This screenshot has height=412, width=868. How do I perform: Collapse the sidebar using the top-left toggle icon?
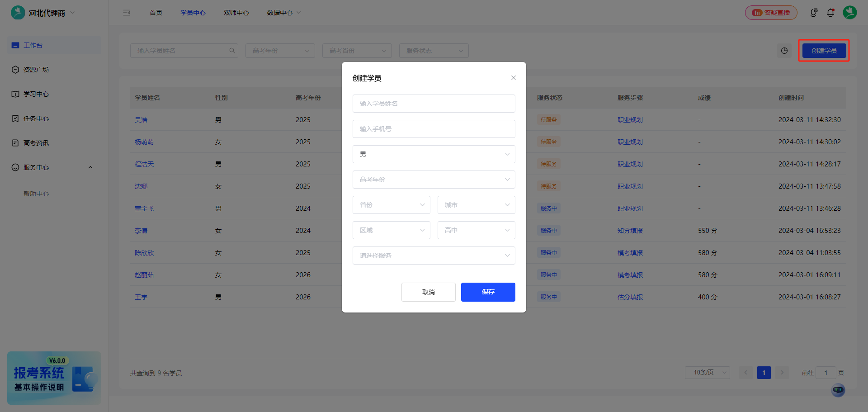(x=127, y=13)
